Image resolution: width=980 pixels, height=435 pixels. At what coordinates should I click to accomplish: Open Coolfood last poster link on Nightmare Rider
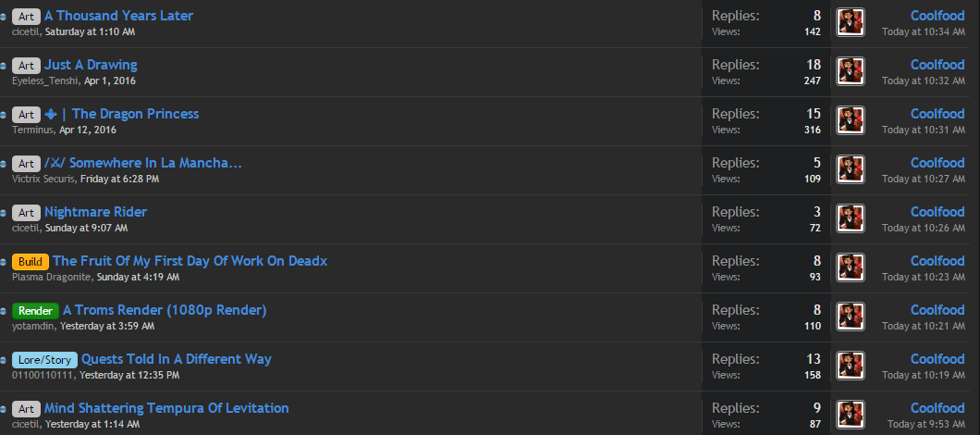937,212
